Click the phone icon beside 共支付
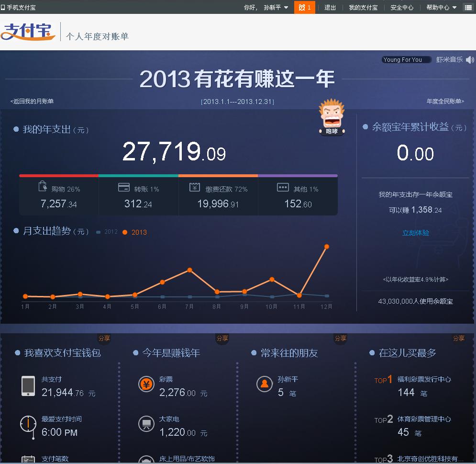Screen dimensions: 476x464 [x=28, y=386]
